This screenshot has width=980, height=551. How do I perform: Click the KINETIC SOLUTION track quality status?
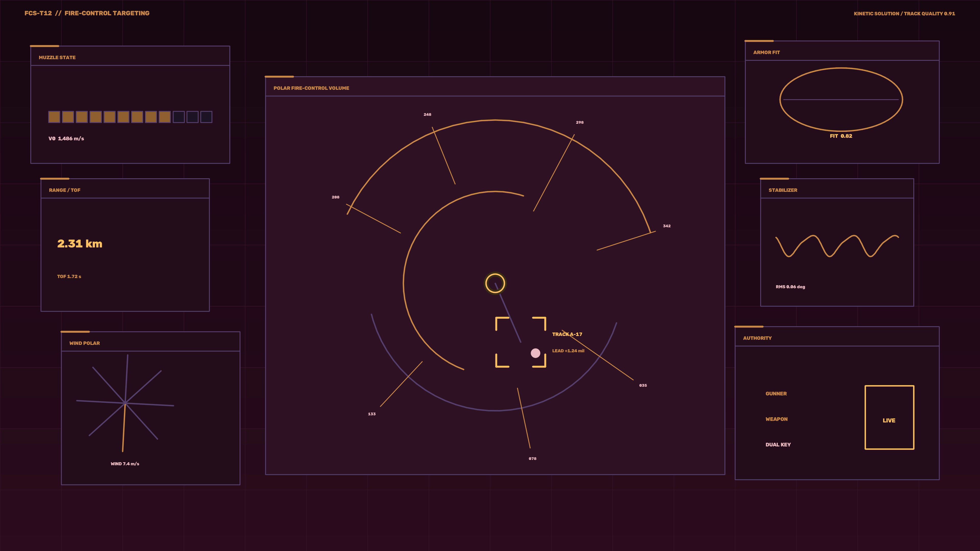coord(904,13)
